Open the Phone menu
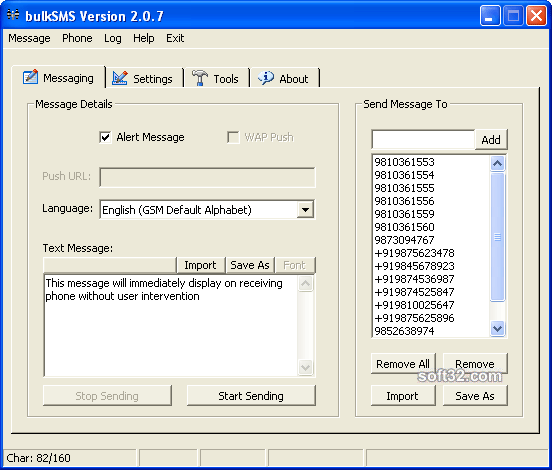 77,38
